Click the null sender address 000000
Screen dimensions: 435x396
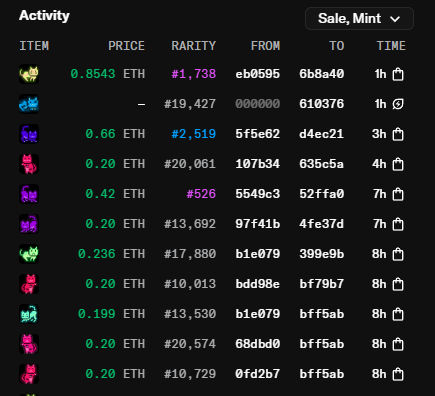click(258, 104)
